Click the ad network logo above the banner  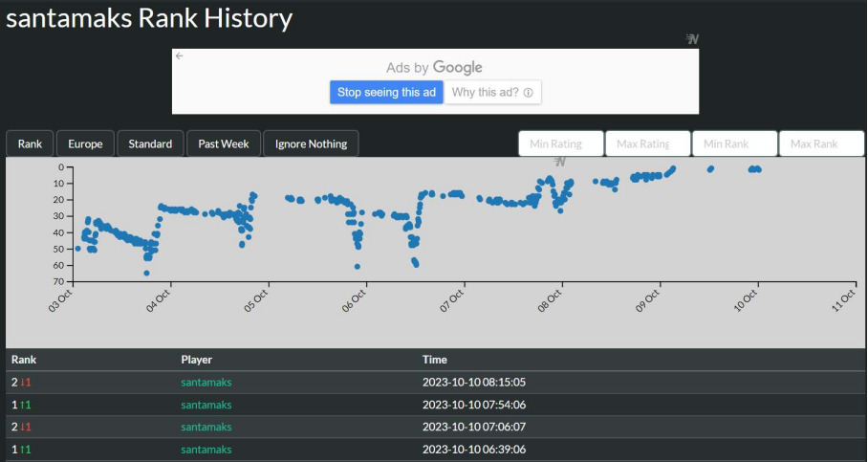coord(692,39)
